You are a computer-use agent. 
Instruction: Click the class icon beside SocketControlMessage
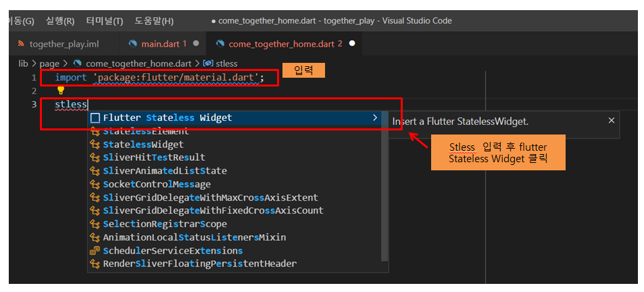tap(95, 184)
